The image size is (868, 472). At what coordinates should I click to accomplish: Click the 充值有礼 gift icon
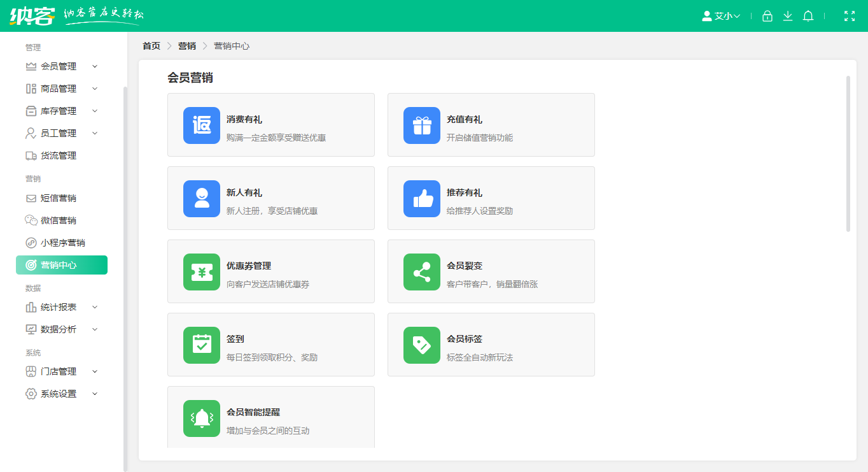421,125
